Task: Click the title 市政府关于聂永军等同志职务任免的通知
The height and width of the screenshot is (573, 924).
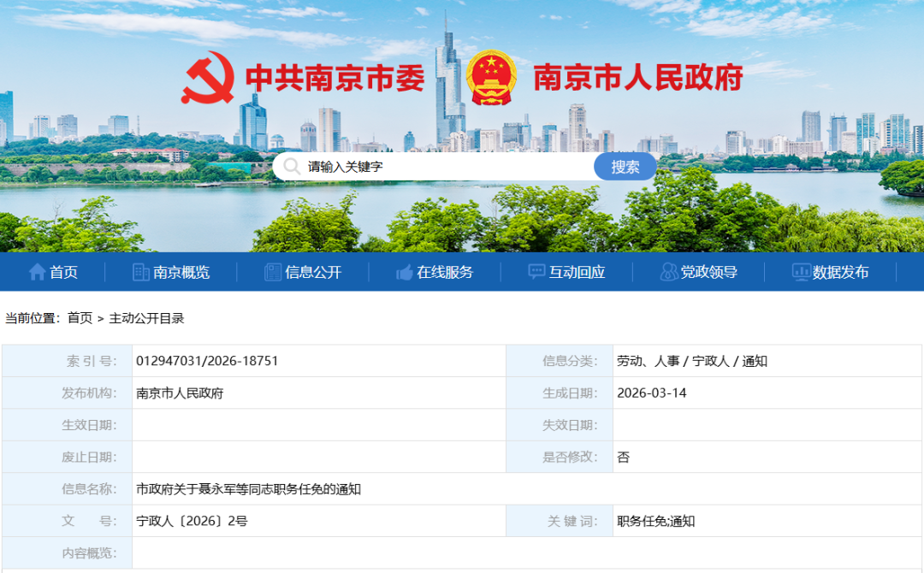Action: [248, 489]
